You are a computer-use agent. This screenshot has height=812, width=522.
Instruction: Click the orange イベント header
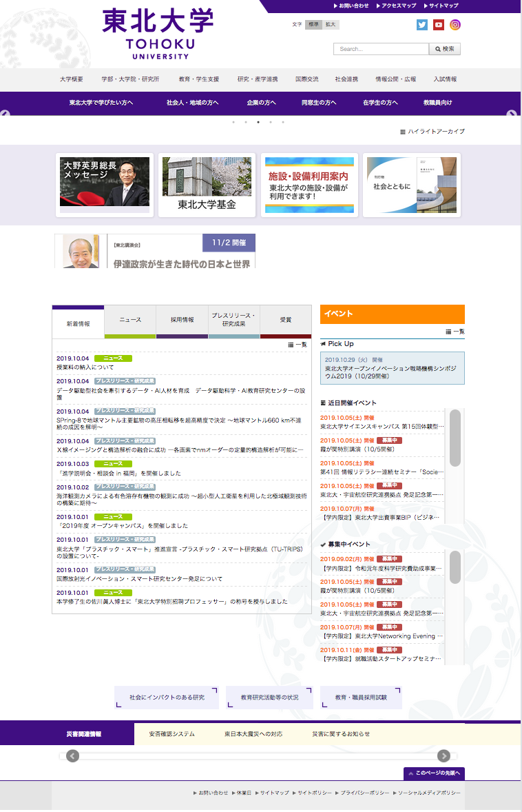393,314
